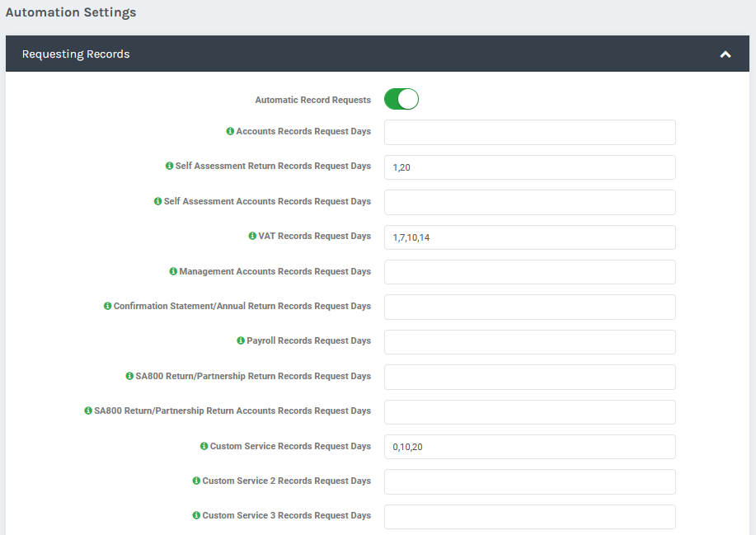
Task: Click info icon beside SA800 Return/Partnership Return Records
Action: (x=129, y=376)
